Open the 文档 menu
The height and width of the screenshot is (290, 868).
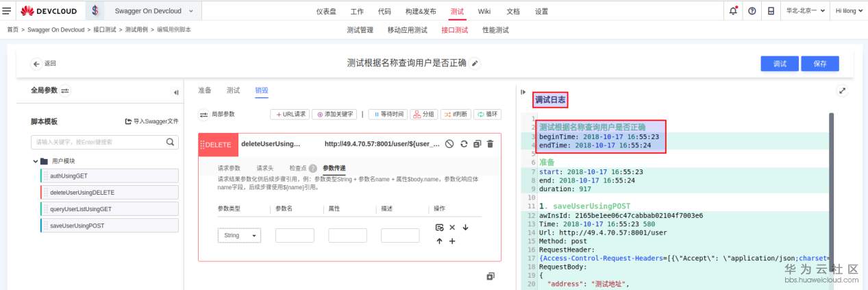512,11
